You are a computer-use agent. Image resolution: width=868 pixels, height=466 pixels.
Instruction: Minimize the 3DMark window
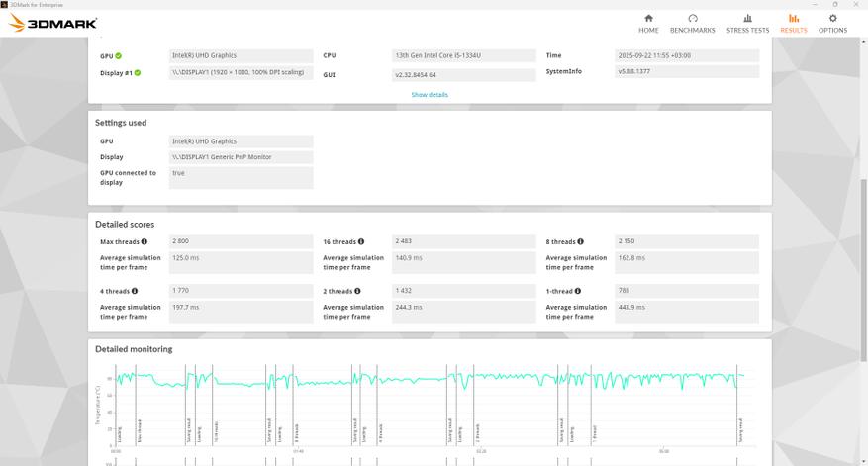[815, 4]
